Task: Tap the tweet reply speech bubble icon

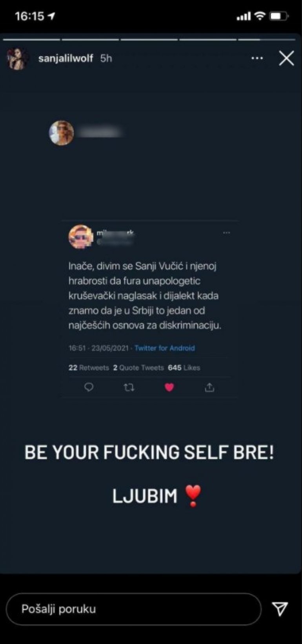Action: 89,387
